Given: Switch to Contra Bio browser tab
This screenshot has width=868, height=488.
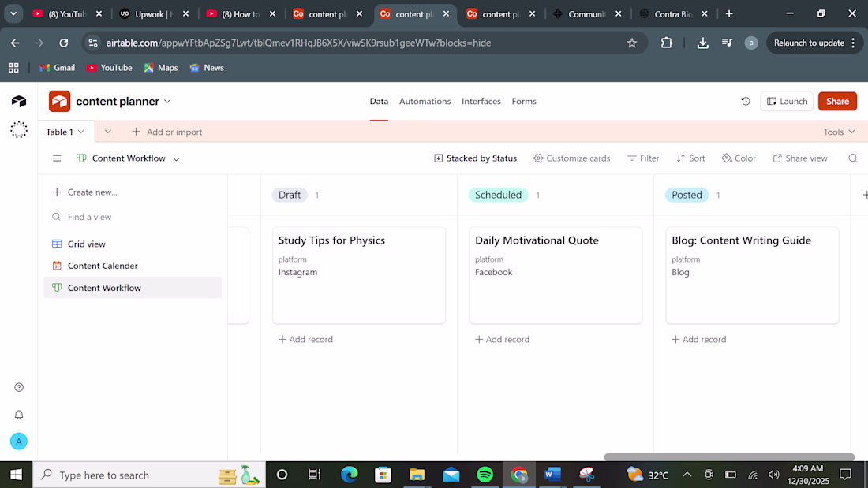Looking at the screenshot, I should tap(673, 14).
